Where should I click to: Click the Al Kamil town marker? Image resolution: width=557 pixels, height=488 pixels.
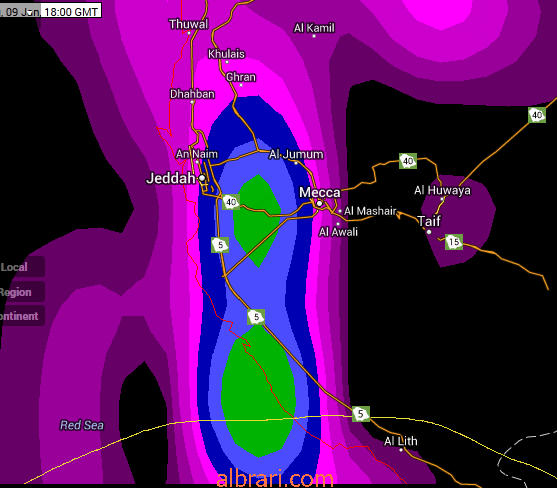coord(314,36)
